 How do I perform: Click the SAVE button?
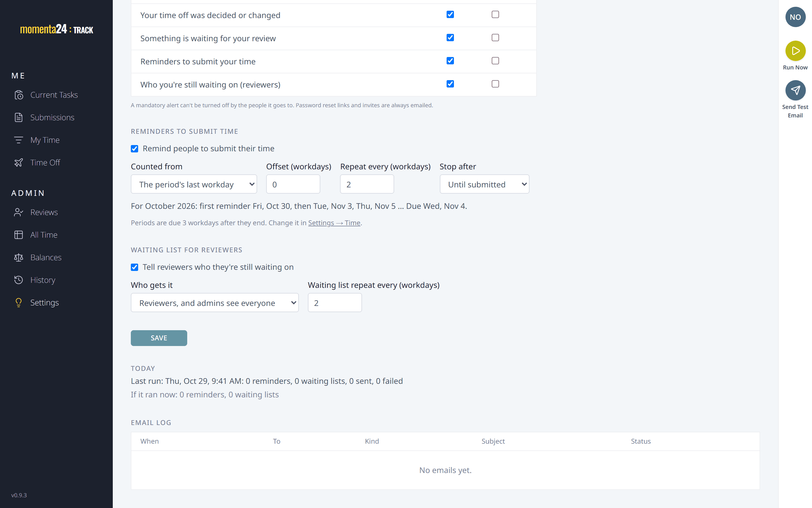pyautogui.click(x=159, y=338)
